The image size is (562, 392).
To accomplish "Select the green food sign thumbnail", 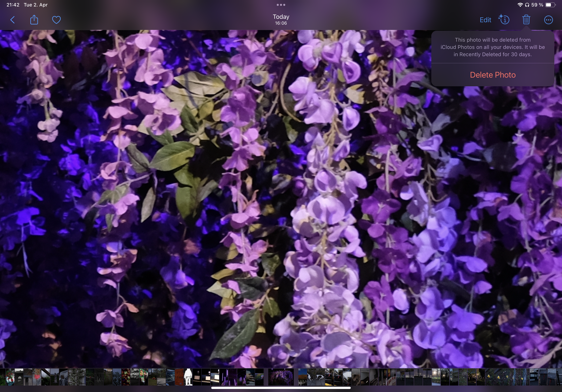I will pos(143,377).
